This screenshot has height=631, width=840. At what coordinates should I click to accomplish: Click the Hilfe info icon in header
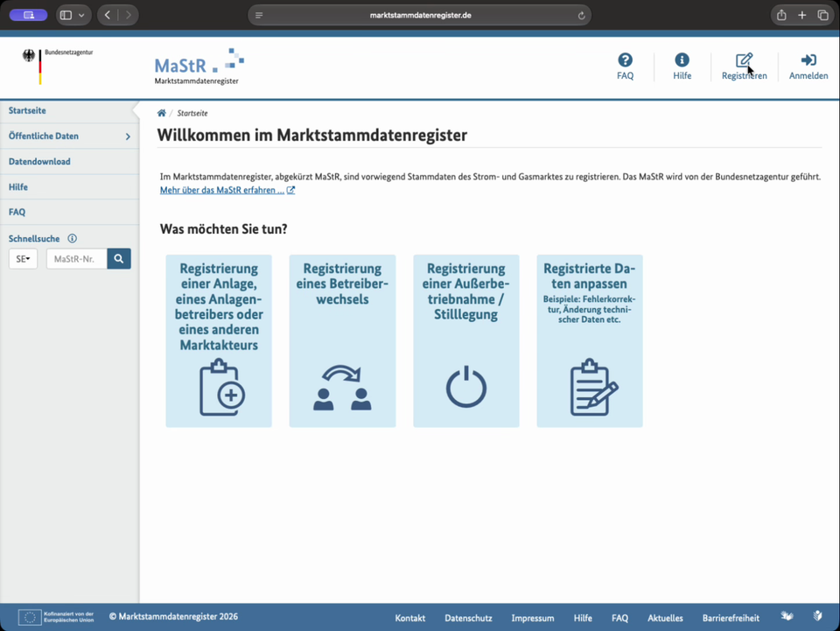click(x=682, y=60)
